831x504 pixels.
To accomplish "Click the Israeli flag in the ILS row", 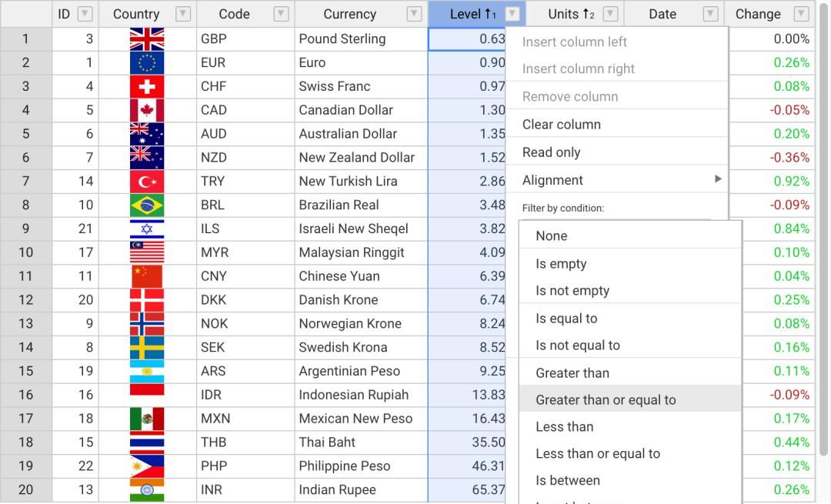I will click(x=147, y=229).
